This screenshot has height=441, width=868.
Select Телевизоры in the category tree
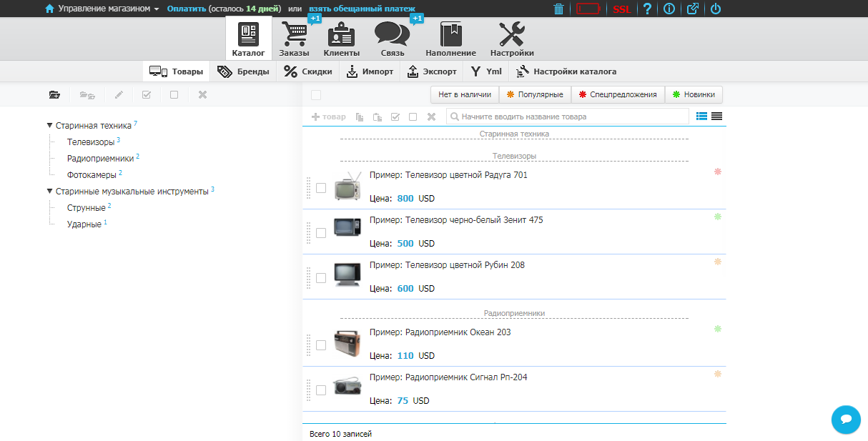click(x=91, y=142)
